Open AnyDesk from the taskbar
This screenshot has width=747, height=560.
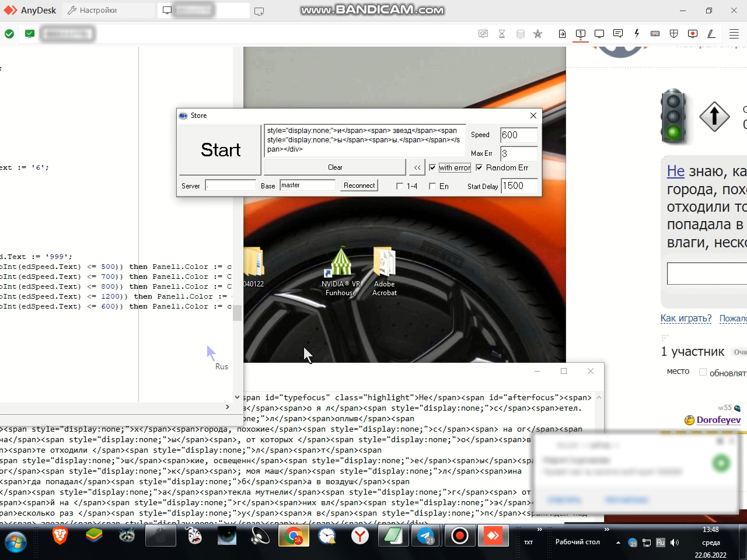493,536
